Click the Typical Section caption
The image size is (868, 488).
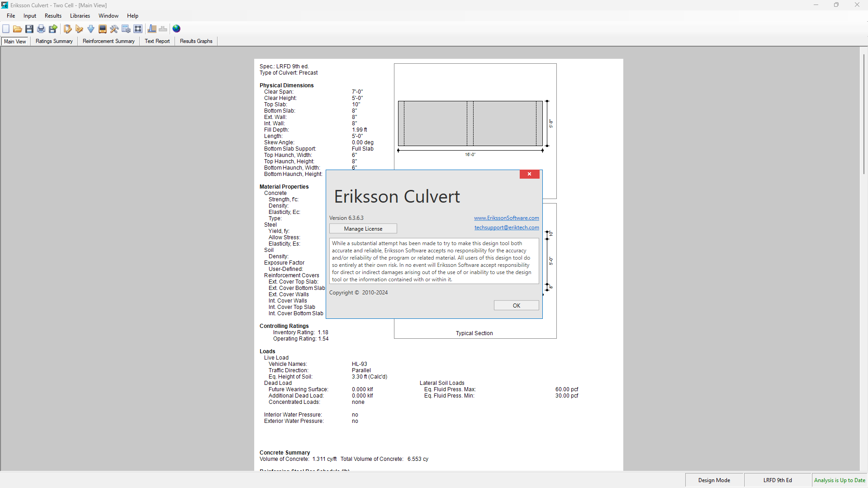(x=474, y=333)
